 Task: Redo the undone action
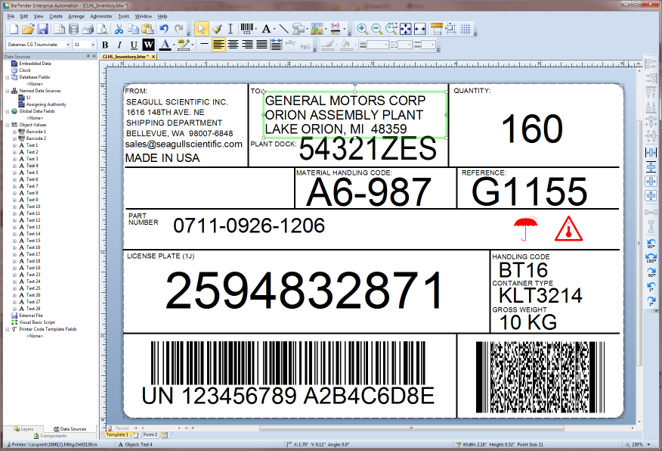(179, 29)
